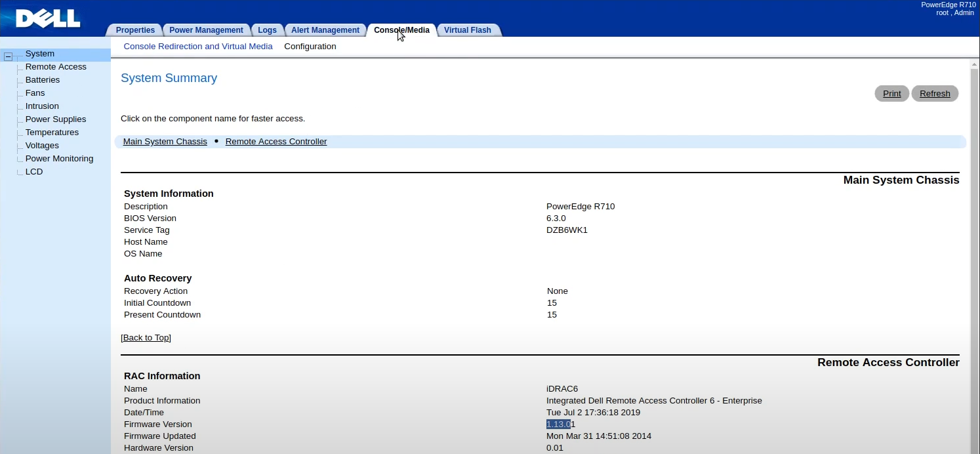Collapse the System tree node

[x=9, y=57]
